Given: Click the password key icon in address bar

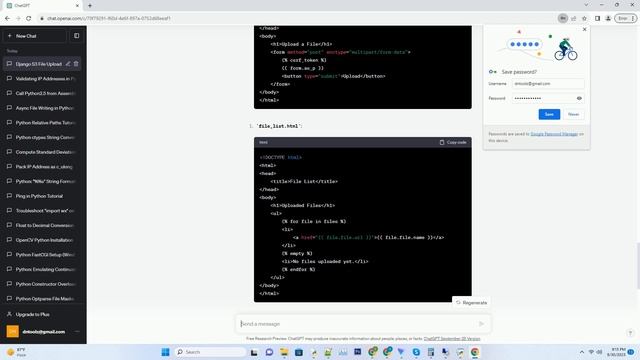Looking at the screenshot, I should pyautogui.click(x=563, y=18).
